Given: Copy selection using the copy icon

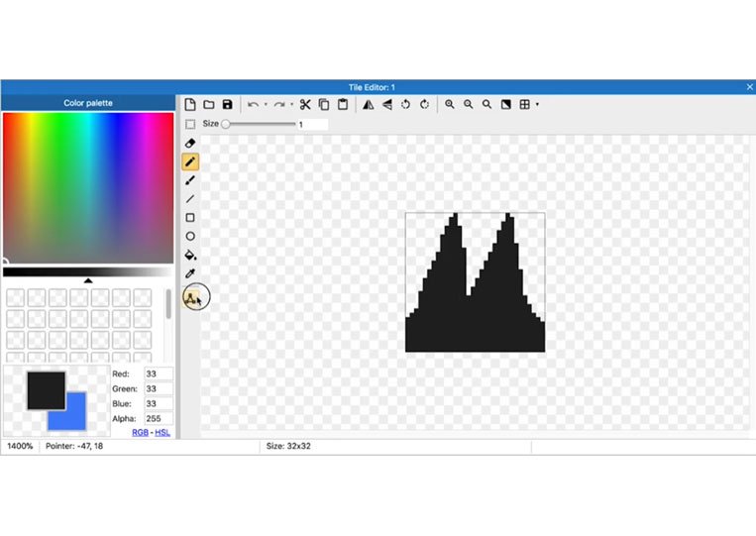Looking at the screenshot, I should tap(324, 105).
